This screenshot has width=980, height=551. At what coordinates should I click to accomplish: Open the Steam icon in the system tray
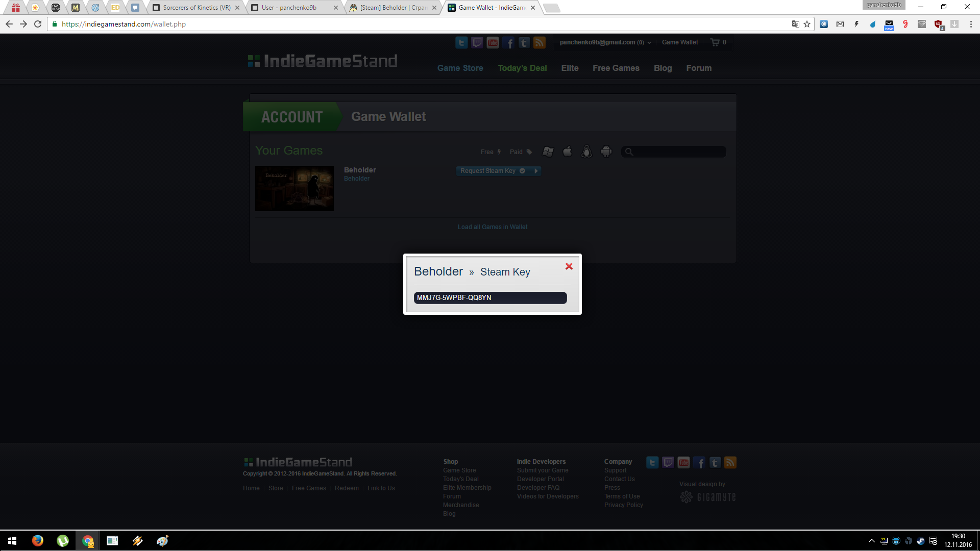(920, 541)
